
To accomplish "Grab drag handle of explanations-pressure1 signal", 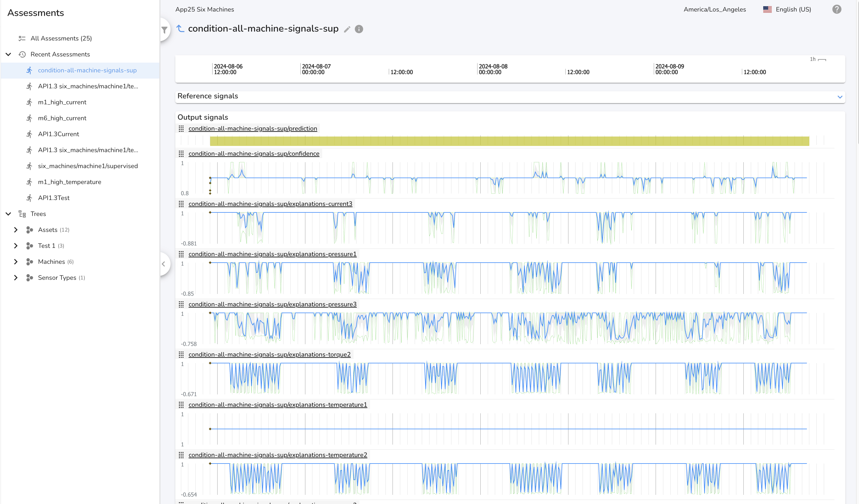I will [x=181, y=254].
